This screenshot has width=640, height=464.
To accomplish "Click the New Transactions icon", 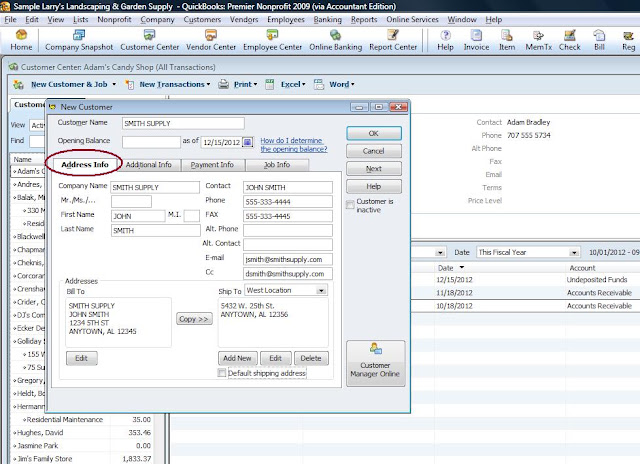I will click(129, 84).
